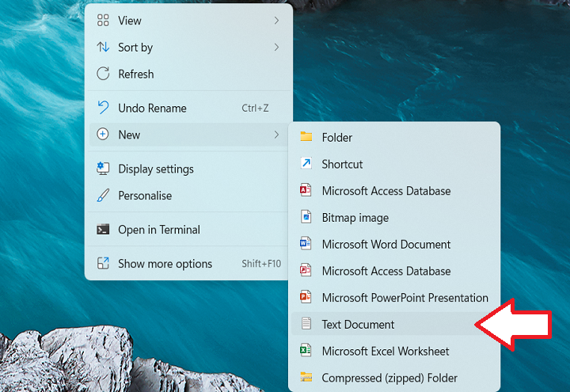The height and width of the screenshot is (392, 570).
Task: Click the yellow Folder icon in New submenu
Action: (306, 138)
